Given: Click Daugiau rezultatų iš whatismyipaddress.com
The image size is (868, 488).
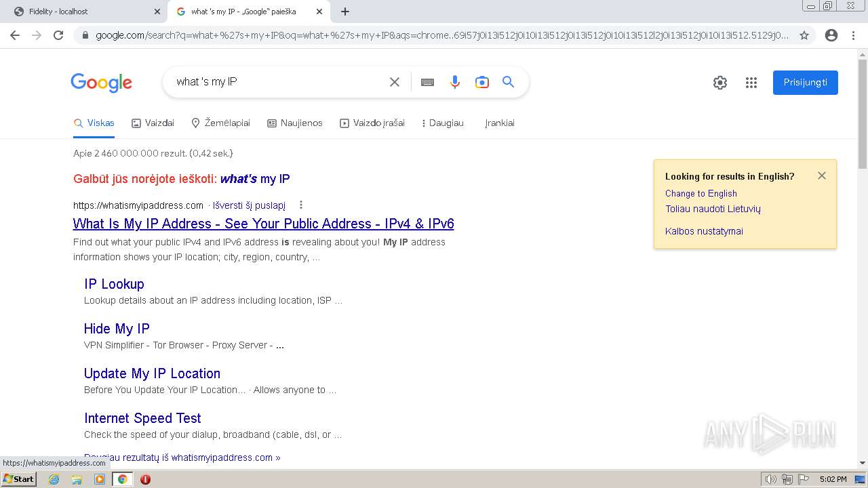Looking at the screenshot, I should coord(182,457).
